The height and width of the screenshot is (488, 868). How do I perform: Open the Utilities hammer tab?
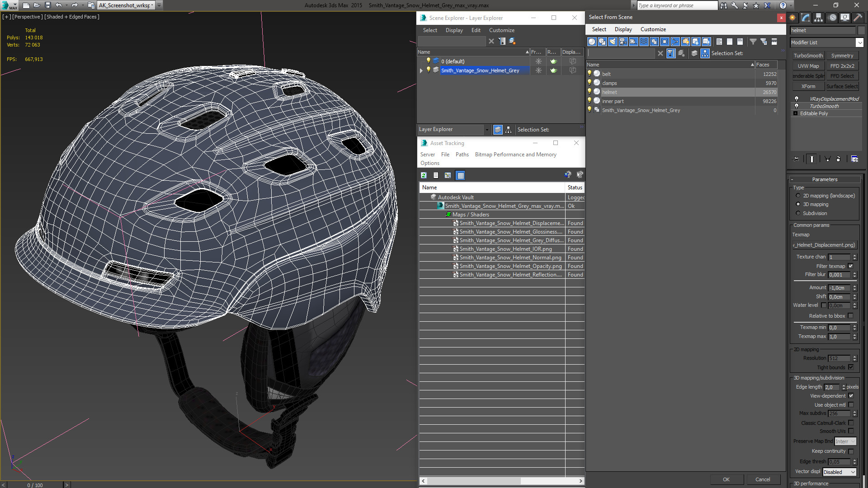(x=858, y=18)
